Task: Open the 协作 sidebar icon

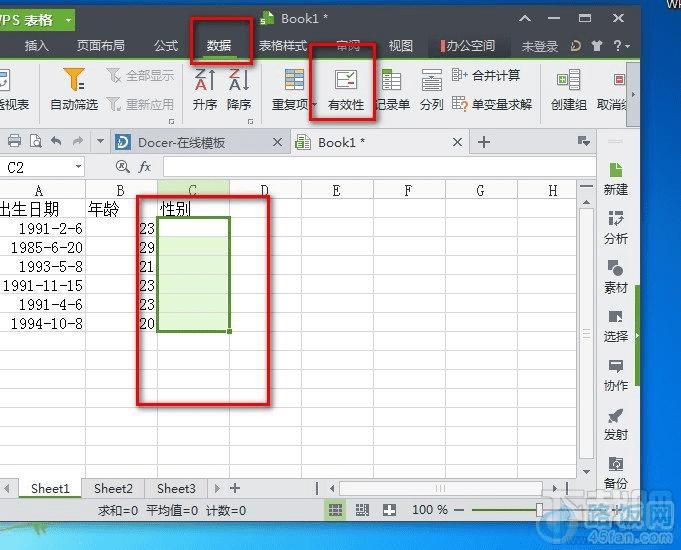Action: click(x=615, y=366)
